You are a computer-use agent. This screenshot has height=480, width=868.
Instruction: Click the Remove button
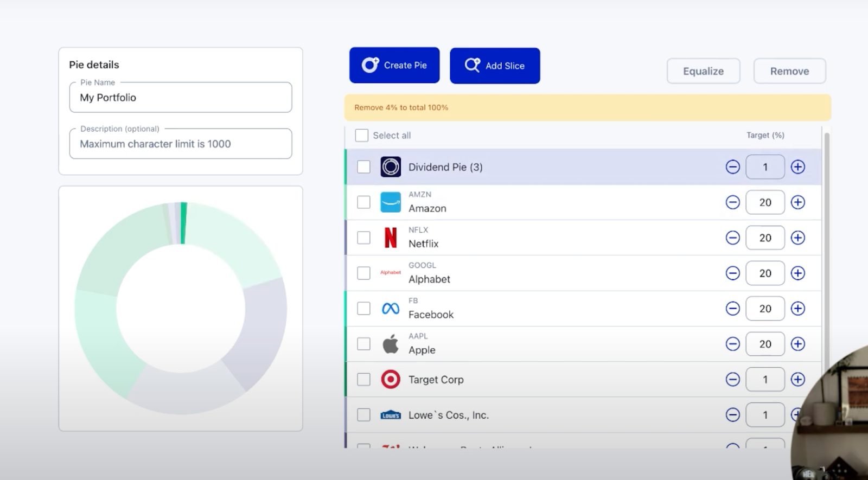point(790,71)
